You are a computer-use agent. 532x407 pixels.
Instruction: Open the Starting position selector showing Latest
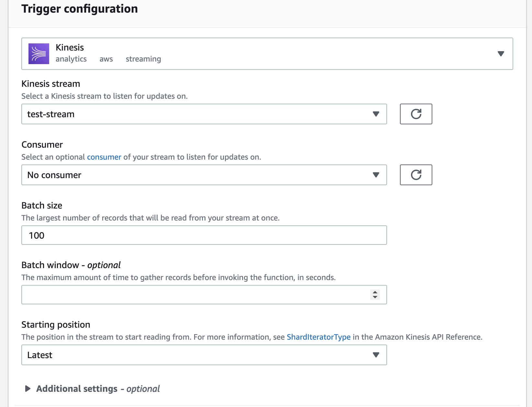coord(194,355)
